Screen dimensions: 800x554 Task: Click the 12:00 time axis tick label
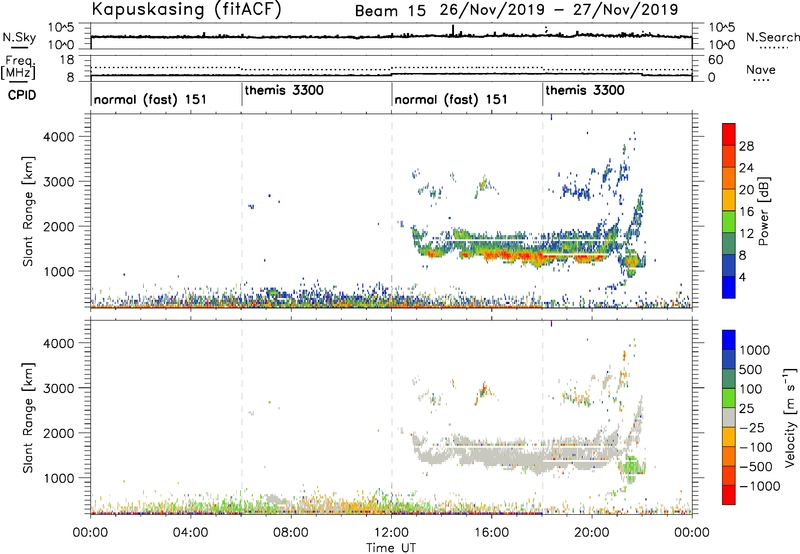391,533
